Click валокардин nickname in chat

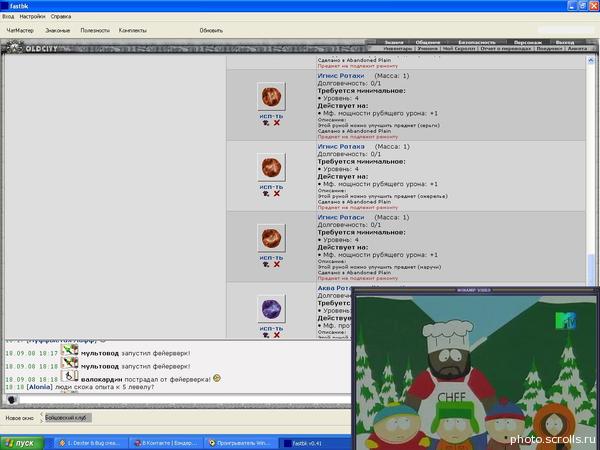(x=101, y=379)
